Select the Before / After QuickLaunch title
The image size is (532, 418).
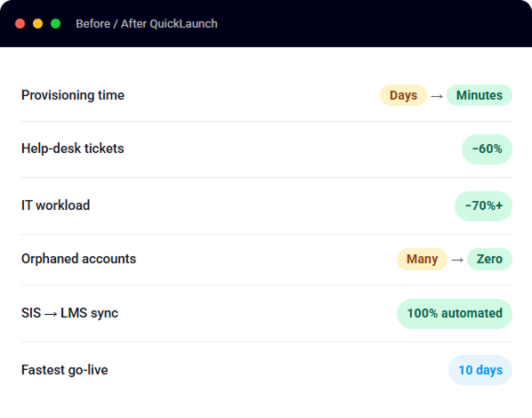pyautogui.click(x=147, y=24)
